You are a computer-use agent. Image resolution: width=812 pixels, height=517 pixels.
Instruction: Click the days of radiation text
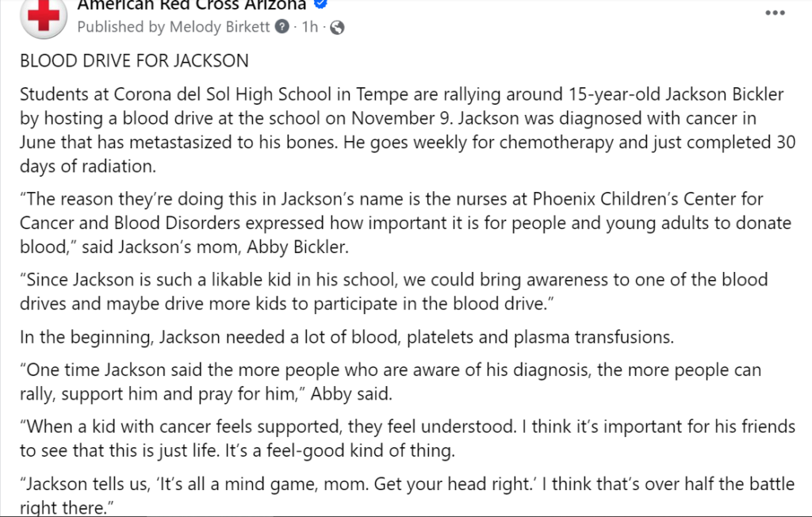coord(87,167)
